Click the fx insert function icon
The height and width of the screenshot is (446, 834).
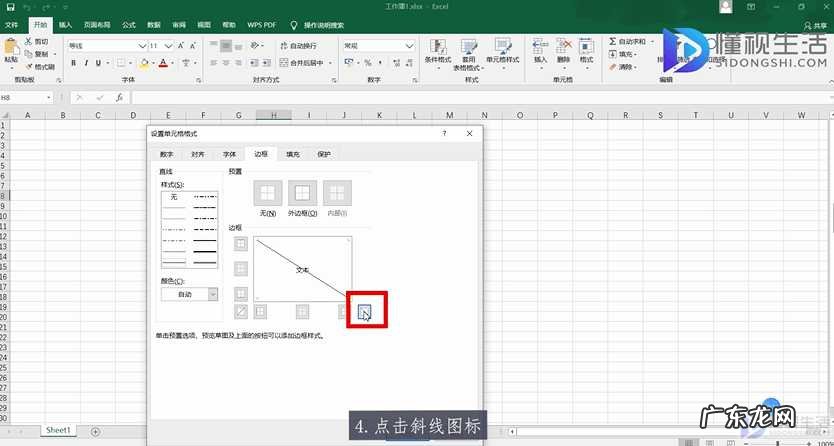120,98
